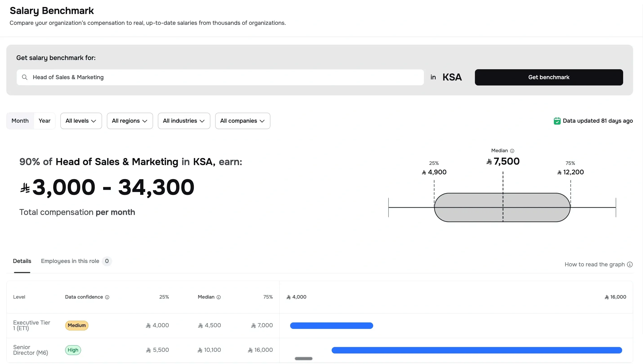This screenshot has width=643, height=364.
Task: Open the Median info tooltip above the chart
Action: pyautogui.click(x=512, y=150)
